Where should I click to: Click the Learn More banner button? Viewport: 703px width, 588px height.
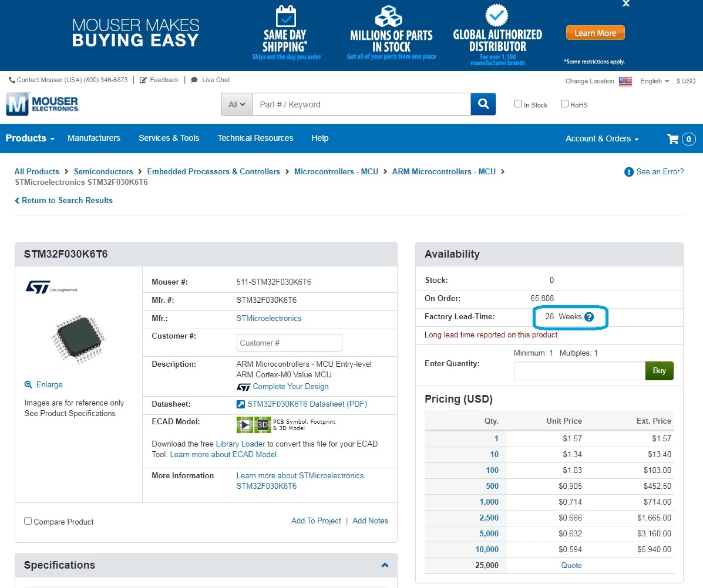pyautogui.click(x=595, y=33)
